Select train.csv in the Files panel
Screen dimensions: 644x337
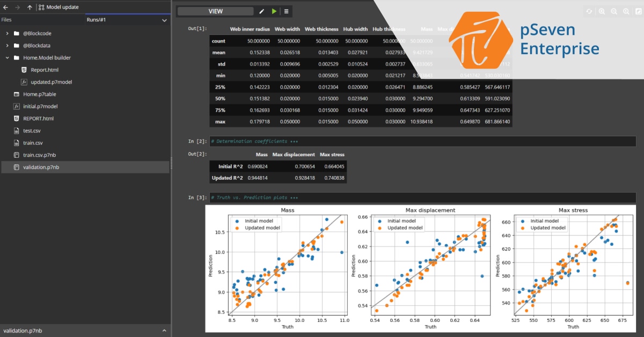34,143
